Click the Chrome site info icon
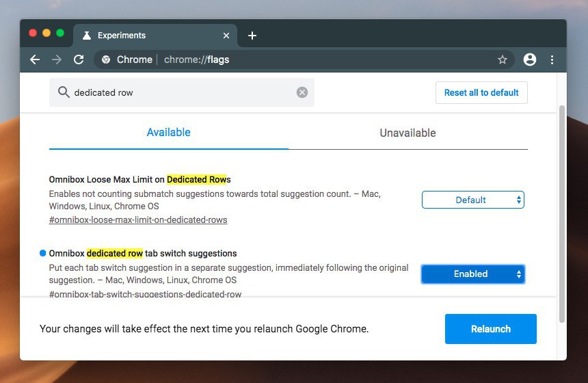This screenshot has height=383, width=588. point(106,60)
